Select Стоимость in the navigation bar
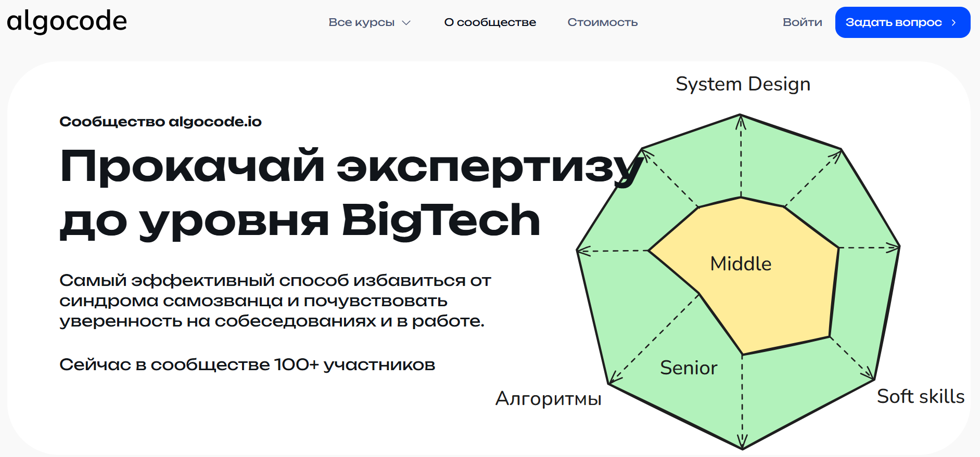 tap(602, 22)
